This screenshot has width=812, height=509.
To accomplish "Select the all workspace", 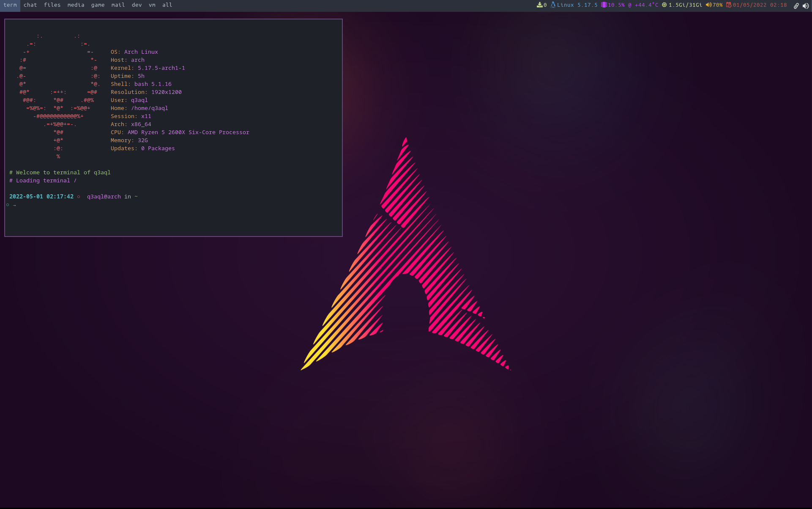I will 167,5.
